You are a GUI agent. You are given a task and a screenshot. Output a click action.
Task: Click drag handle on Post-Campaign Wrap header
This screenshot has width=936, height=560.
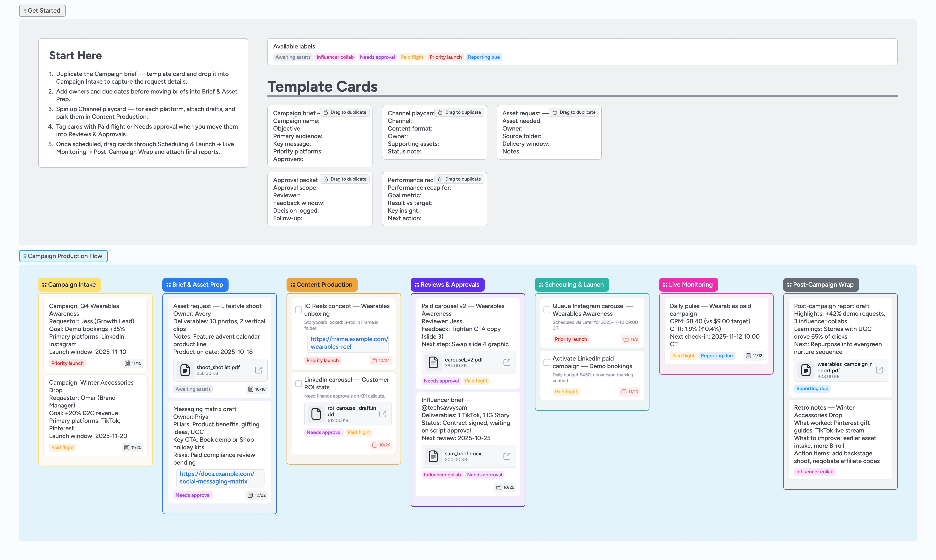(790, 285)
